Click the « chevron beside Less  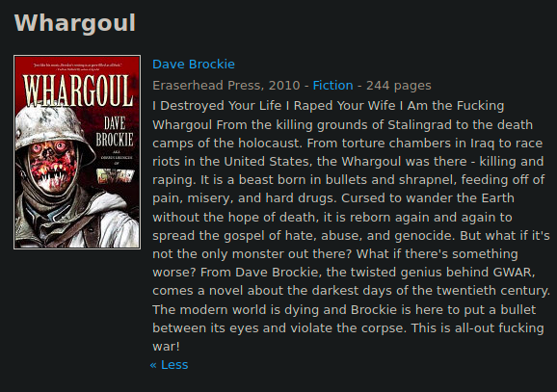(153, 365)
